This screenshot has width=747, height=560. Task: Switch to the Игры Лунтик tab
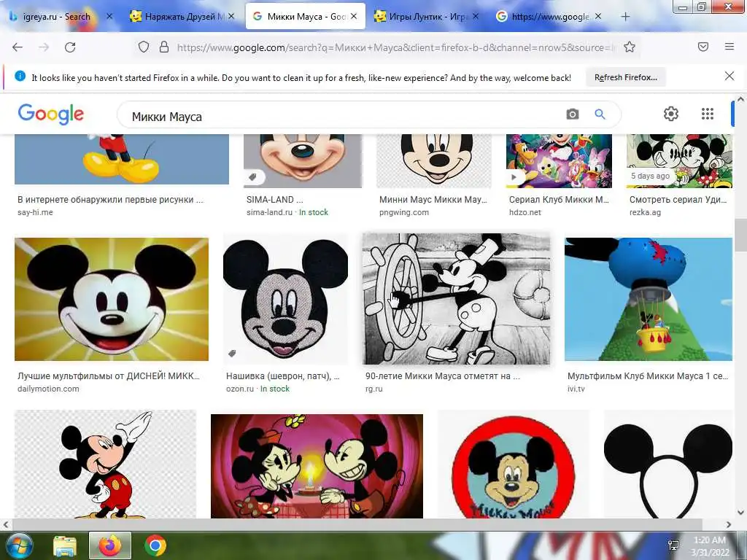coord(423,17)
